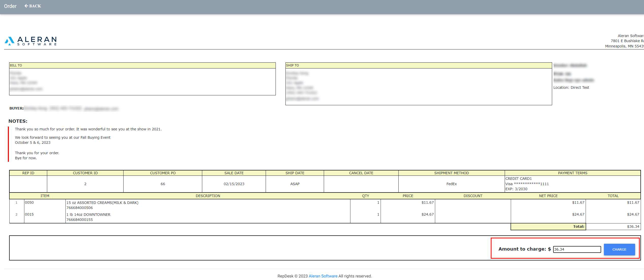
Task: Click the SALE DATE column header
Action: click(234, 173)
